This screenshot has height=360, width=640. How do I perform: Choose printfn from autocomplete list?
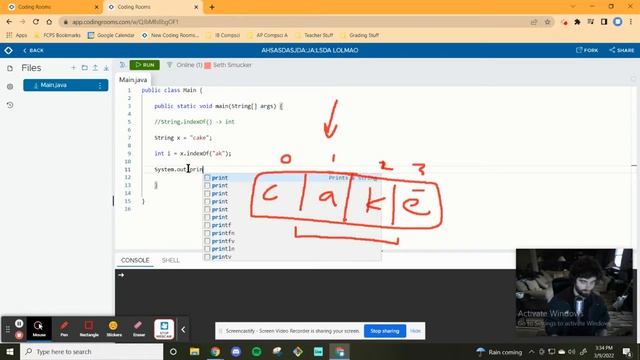[x=292, y=233]
